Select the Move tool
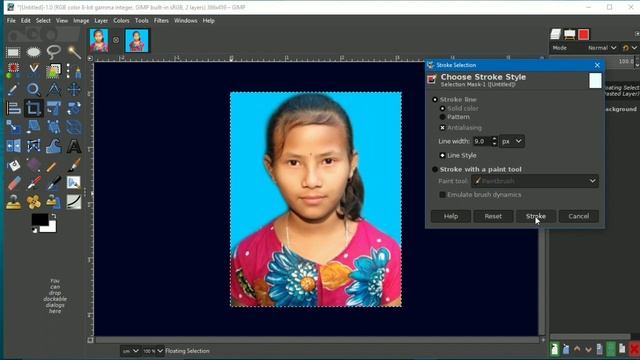 [x=74, y=89]
